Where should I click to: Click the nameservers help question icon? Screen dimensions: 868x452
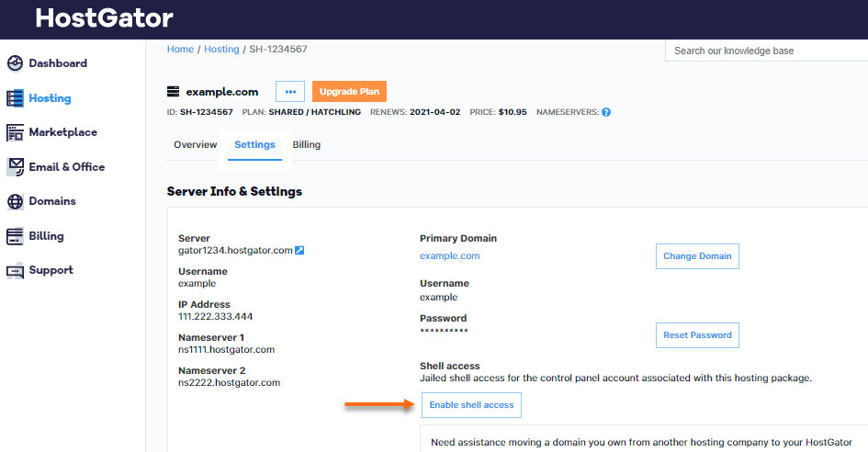pyautogui.click(x=606, y=112)
